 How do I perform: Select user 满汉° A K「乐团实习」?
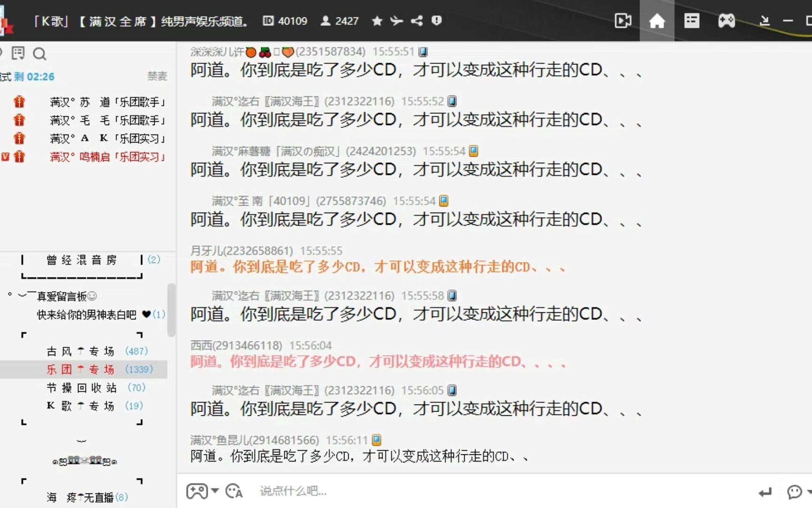(x=108, y=138)
